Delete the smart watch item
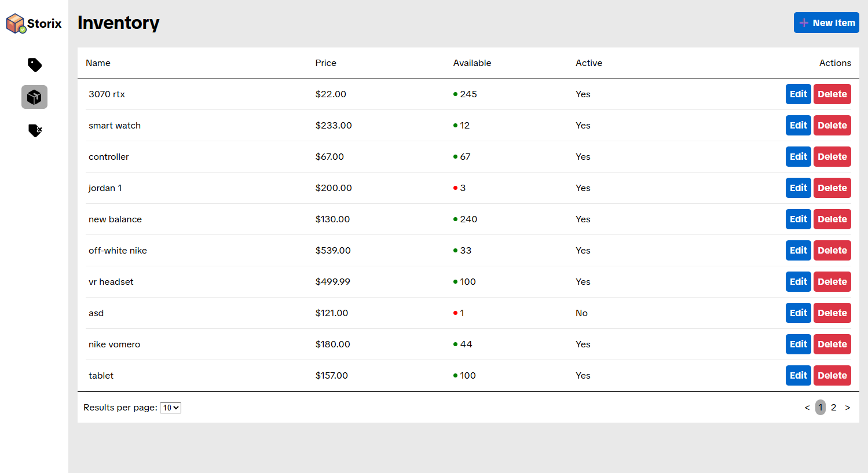The height and width of the screenshot is (473, 868). 832,126
